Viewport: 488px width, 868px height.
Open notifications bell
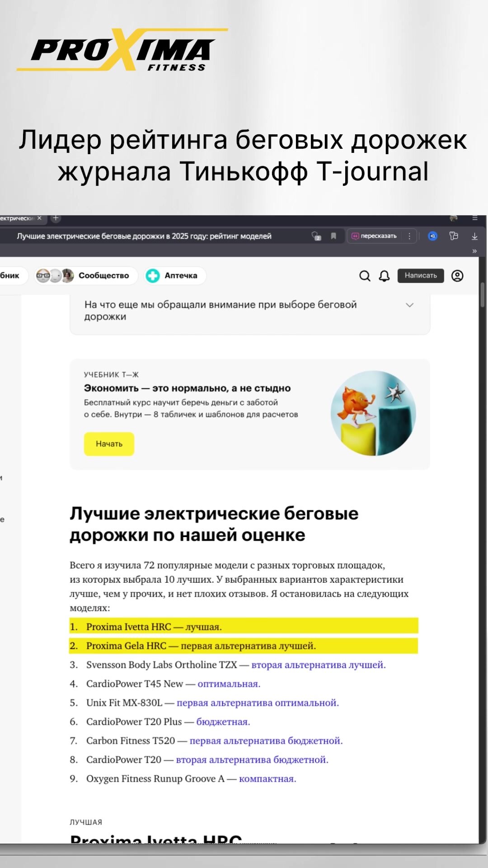point(384,276)
